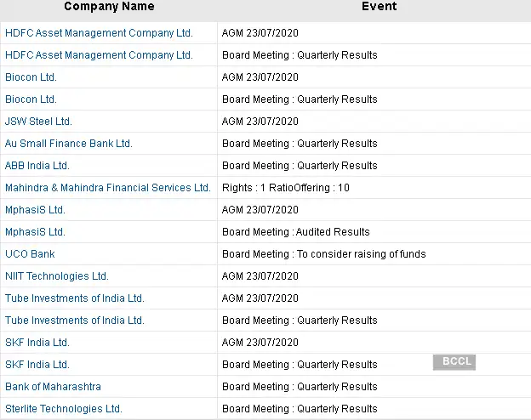Viewport: 531px width, 420px height.
Task: Open the Biocon Ltd. AGM row link
Action: (31, 77)
